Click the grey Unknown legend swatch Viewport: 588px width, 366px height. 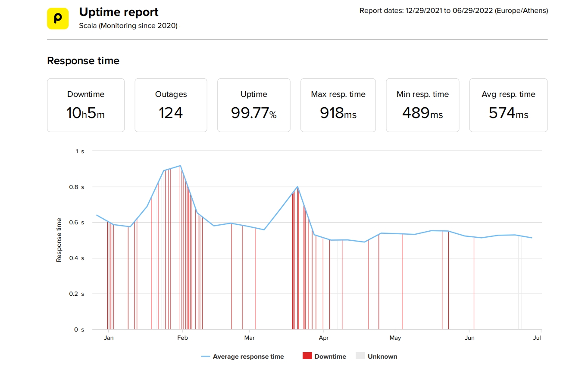click(x=360, y=356)
